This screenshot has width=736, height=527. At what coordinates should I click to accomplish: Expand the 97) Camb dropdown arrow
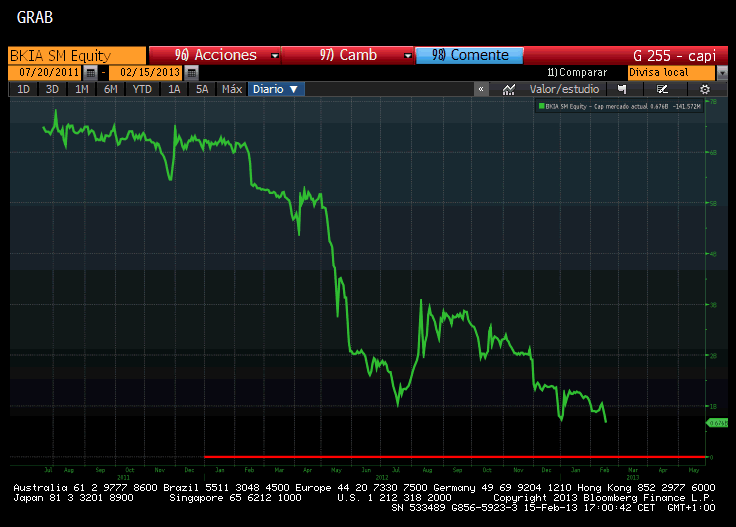click(x=408, y=56)
